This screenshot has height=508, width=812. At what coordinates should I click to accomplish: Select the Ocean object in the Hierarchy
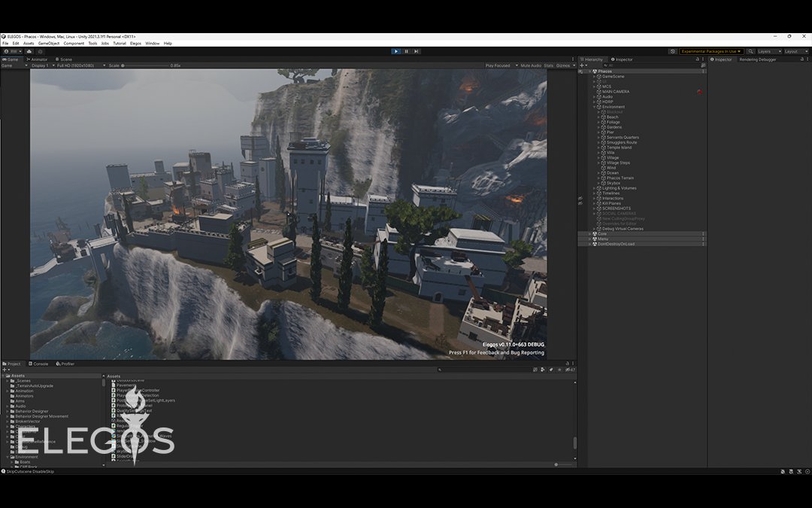613,172
